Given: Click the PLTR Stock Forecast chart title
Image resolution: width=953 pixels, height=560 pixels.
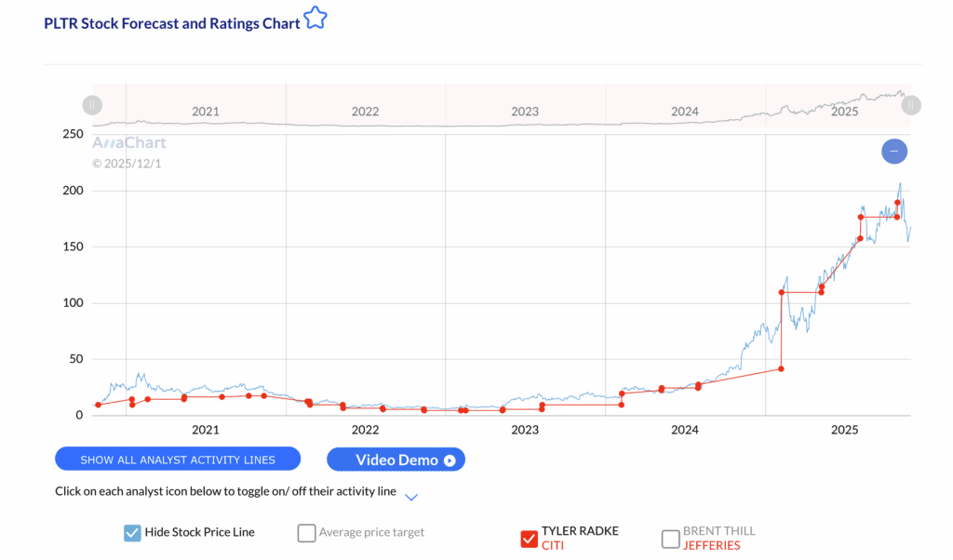Looking at the screenshot, I should [172, 23].
